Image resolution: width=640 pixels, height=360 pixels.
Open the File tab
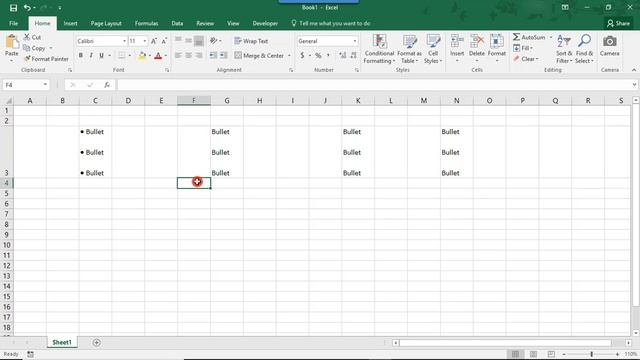tap(13, 23)
